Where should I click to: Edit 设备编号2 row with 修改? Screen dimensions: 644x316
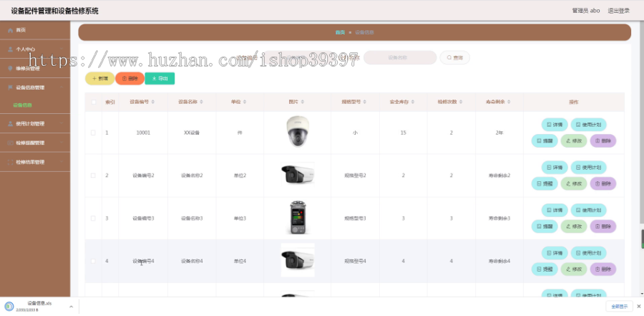pyautogui.click(x=574, y=183)
